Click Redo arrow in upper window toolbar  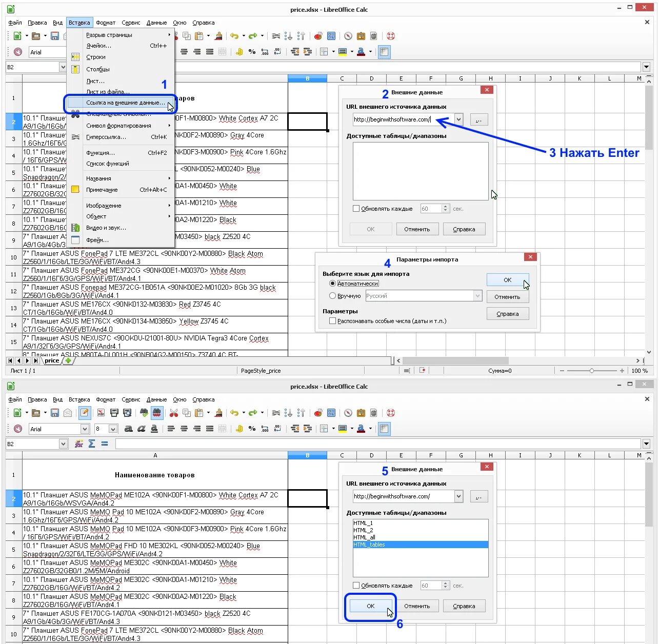252,36
